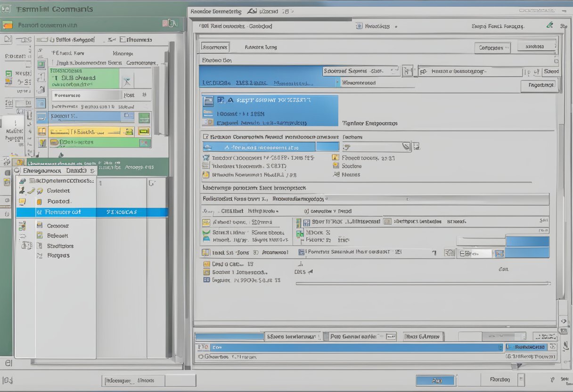Click the horizontal slider track below 'CDLS'
Screen dimensions: 573x392
(422, 284)
